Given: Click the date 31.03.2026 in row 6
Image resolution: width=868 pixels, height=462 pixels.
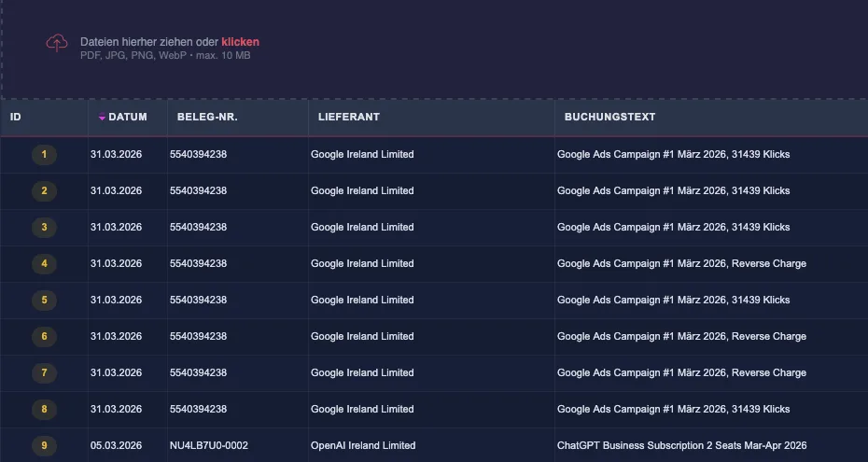Looking at the screenshot, I should click(117, 336).
